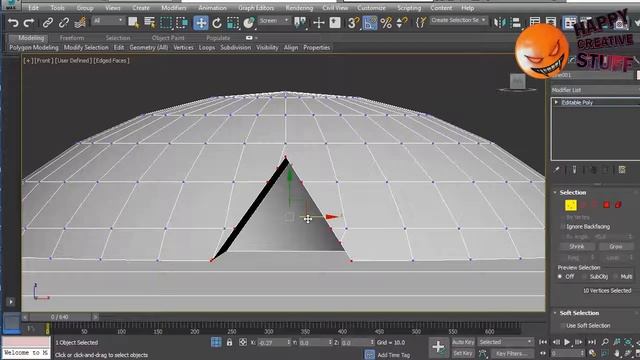
Task: Click the Rectangular Selection Region icon
Action: tap(166, 22)
